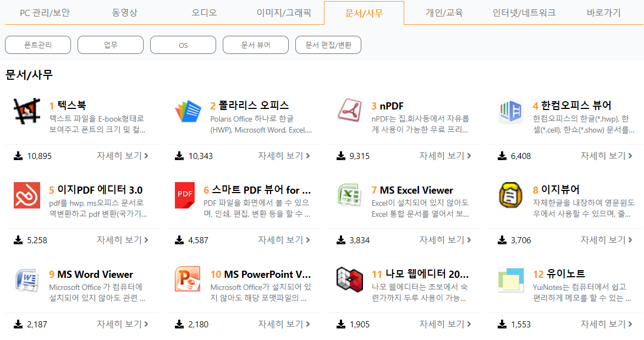Click download icon next to 2,187
644x340 pixels.
pyautogui.click(x=18, y=325)
